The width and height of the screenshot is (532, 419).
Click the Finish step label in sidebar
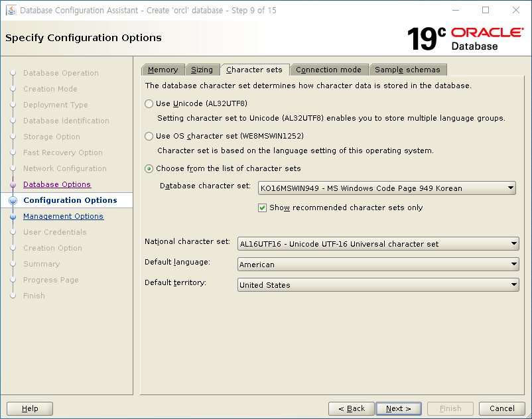(34, 296)
